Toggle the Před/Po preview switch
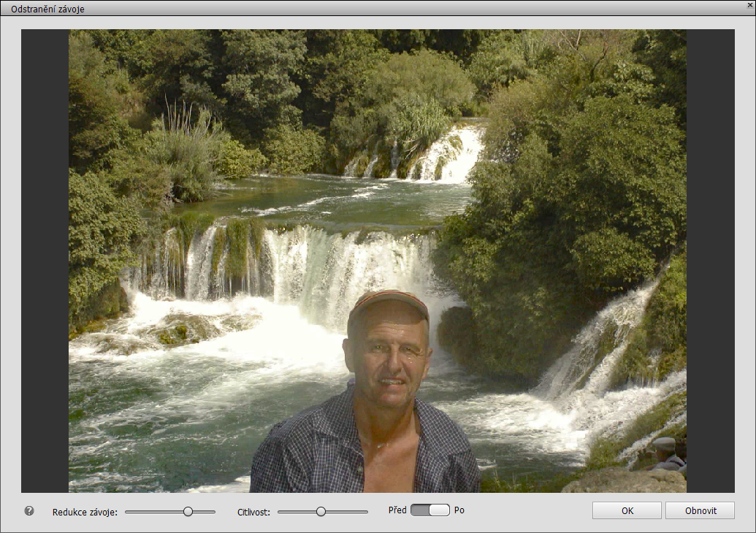The image size is (756, 533). click(x=429, y=510)
